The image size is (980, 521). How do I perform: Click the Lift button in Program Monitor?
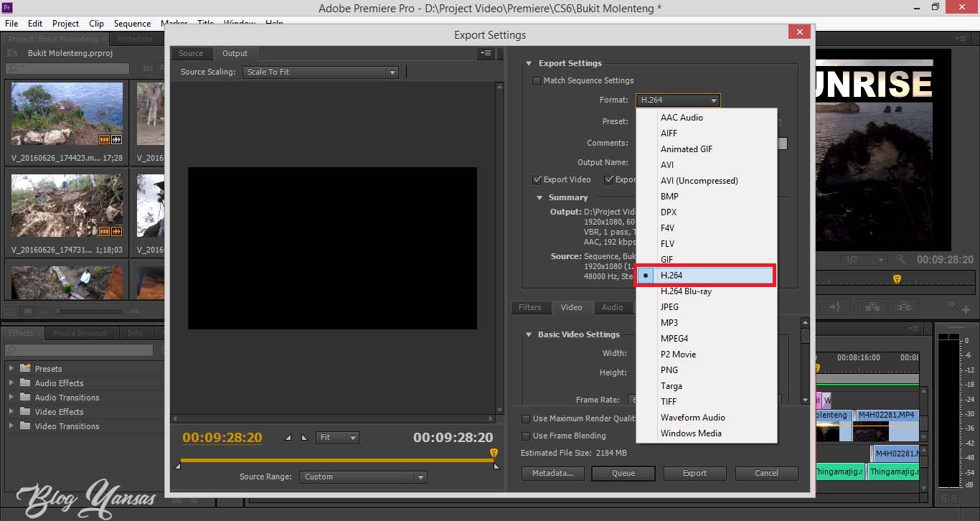pyautogui.click(x=872, y=306)
